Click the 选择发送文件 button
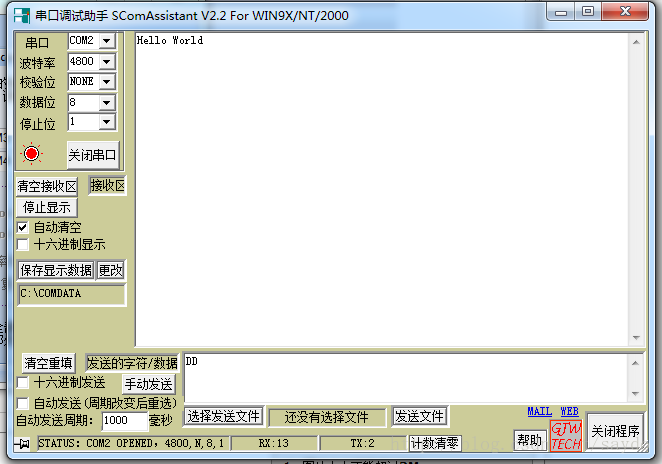The height and width of the screenshot is (464, 662). point(223,416)
